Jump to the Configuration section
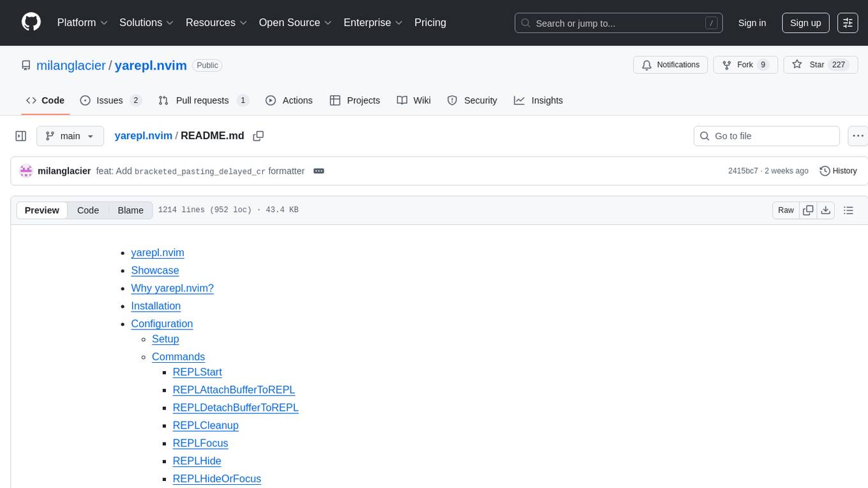Viewport: 868px width, 488px height. click(x=162, y=324)
